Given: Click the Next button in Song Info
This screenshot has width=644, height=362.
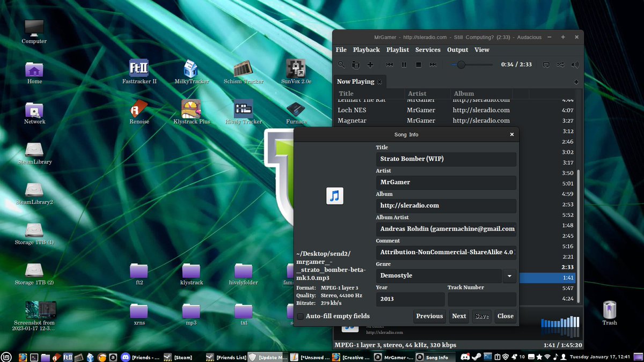Looking at the screenshot, I should pyautogui.click(x=459, y=316).
